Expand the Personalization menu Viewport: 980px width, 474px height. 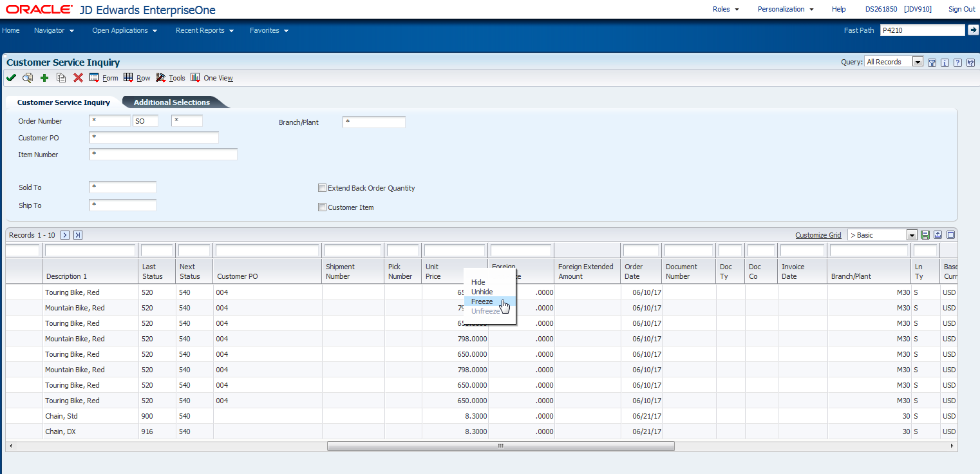pyautogui.click(x=786, y=9)
